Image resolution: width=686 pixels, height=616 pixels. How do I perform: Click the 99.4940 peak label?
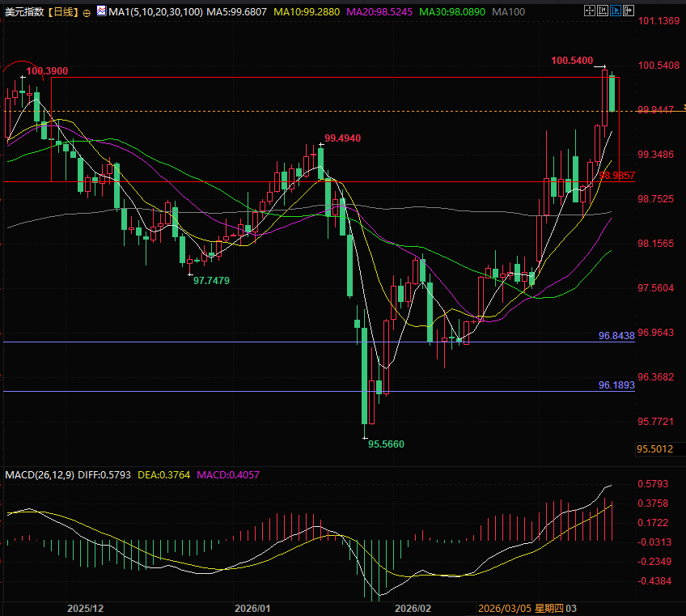click(x=342, y=138)
